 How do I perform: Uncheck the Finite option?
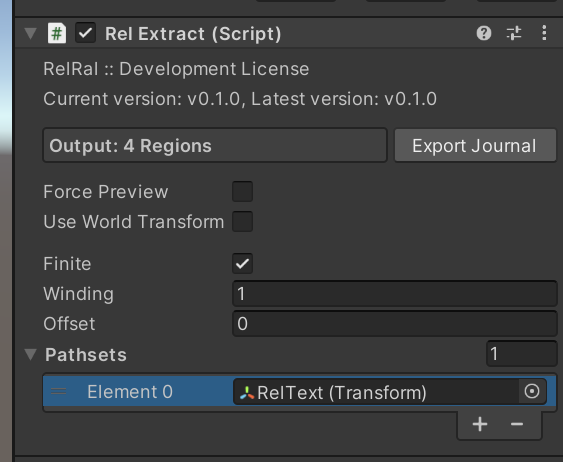coord(242,263)
